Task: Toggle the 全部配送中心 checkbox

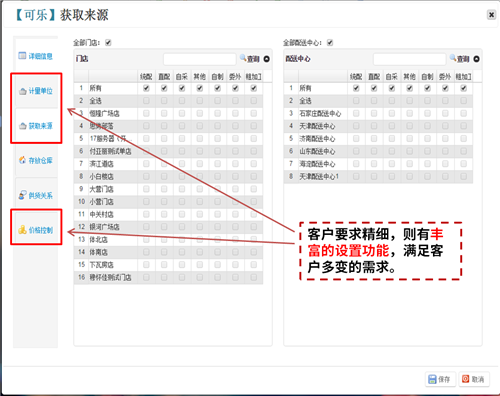Action: click(330, 43)
